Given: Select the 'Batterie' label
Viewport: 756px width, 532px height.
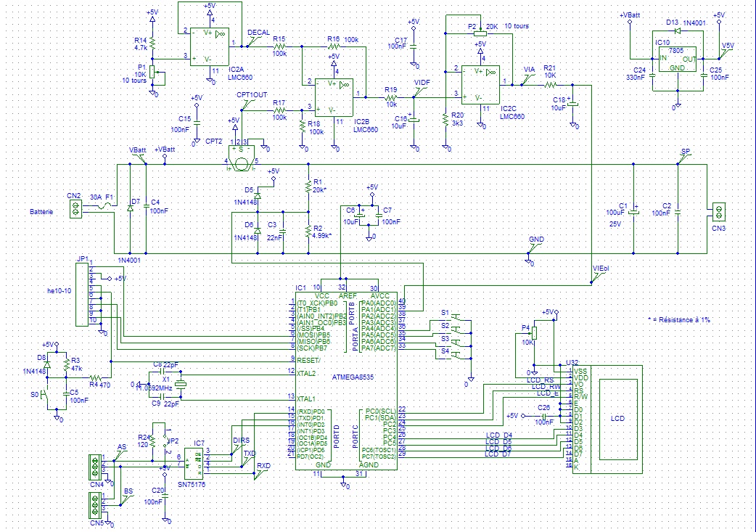Looking at the screenshot, I should (41, 212).
